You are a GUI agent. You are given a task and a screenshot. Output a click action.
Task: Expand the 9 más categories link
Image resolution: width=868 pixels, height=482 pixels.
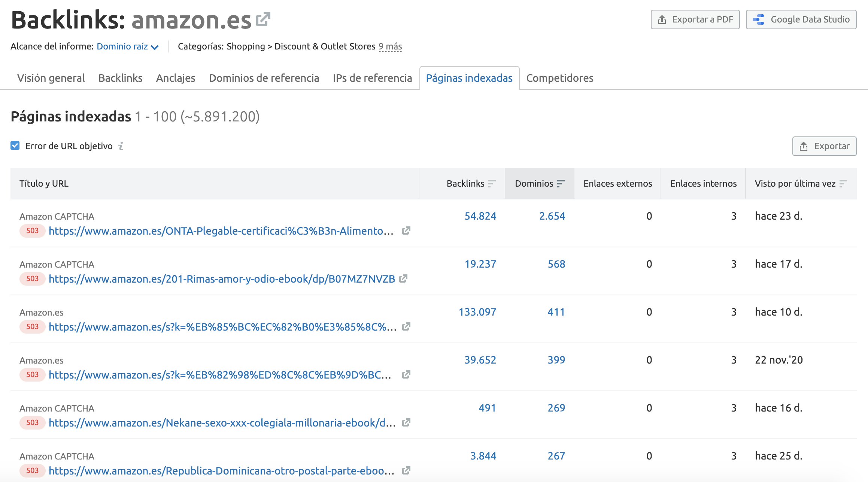tap(390, 46)
